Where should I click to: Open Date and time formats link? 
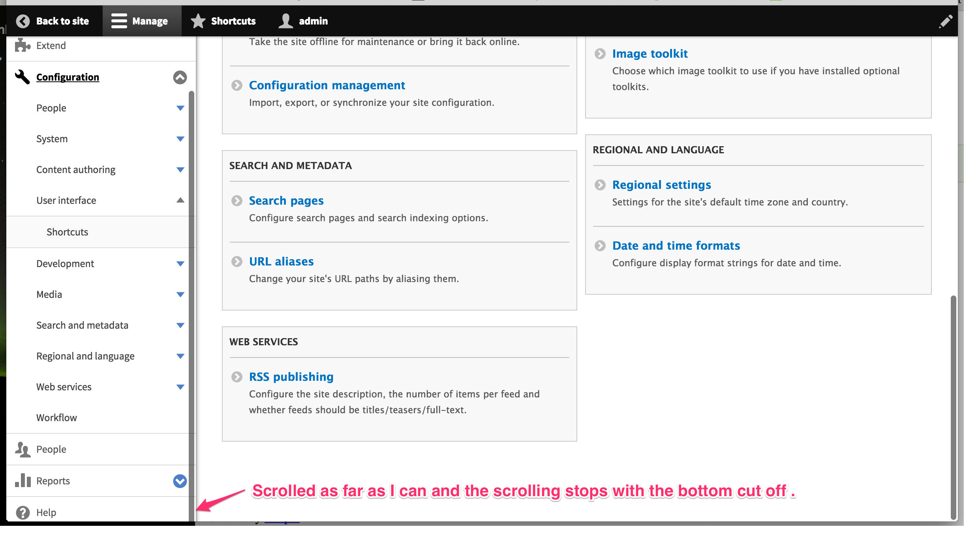pyautogui.click(x=676, y=245)
